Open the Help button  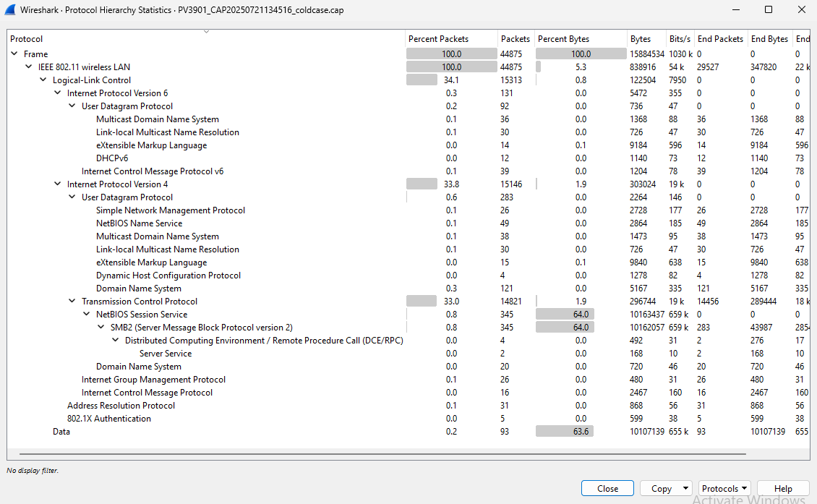point(783,488)
